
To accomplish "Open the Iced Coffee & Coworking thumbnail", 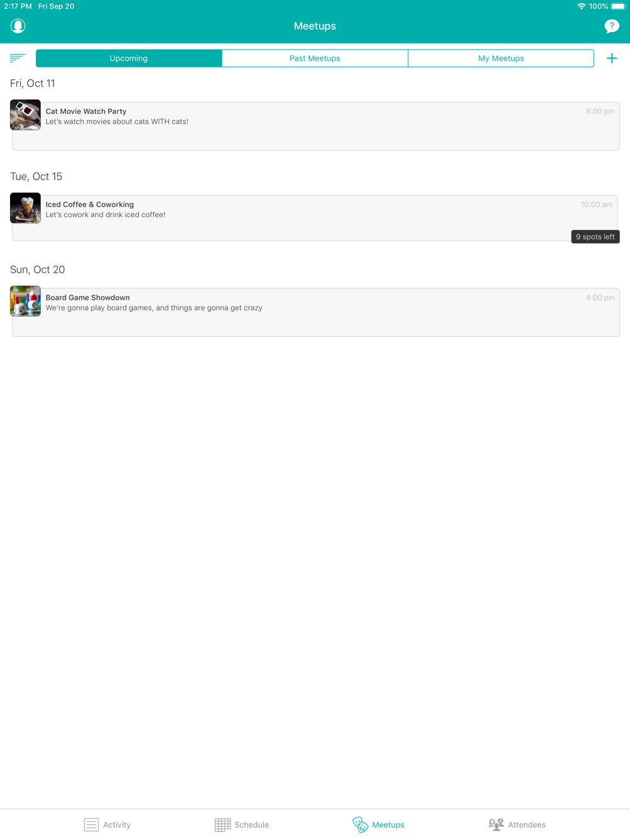I will pos(25,208).
